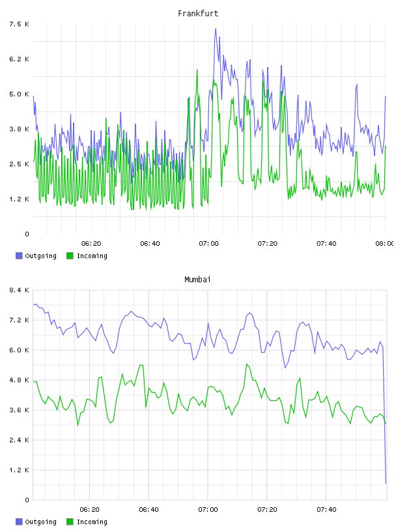Click the 2.4 K axis label in Mumbai

pos(20,440)
